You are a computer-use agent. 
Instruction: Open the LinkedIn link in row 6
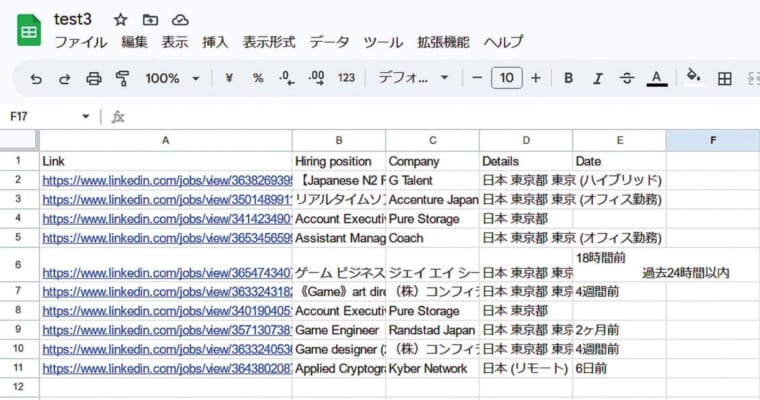[x=167, y=273]
